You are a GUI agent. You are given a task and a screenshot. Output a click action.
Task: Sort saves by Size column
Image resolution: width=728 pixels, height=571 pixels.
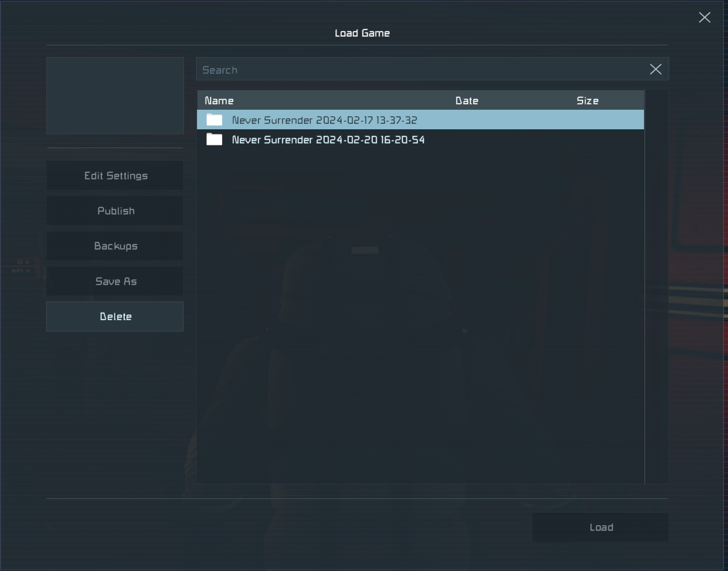pos(587,101)
